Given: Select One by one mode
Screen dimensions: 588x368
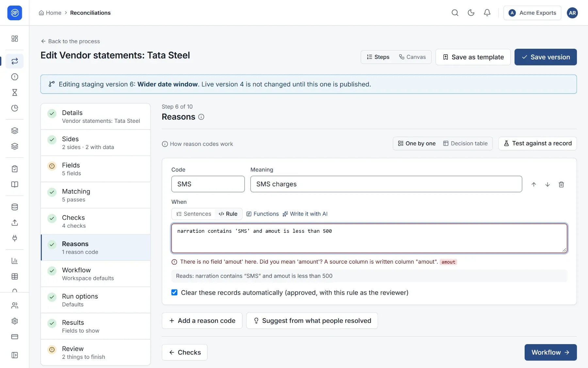Looking at the screenshot, I should pos(417,144).
